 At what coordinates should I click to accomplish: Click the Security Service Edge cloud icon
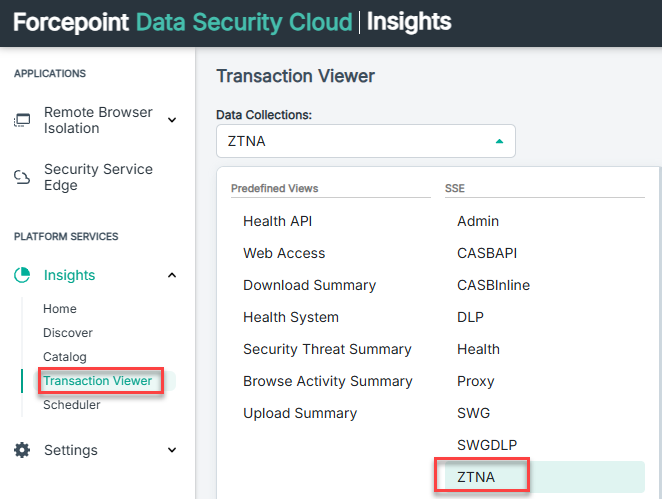(22, 177)
